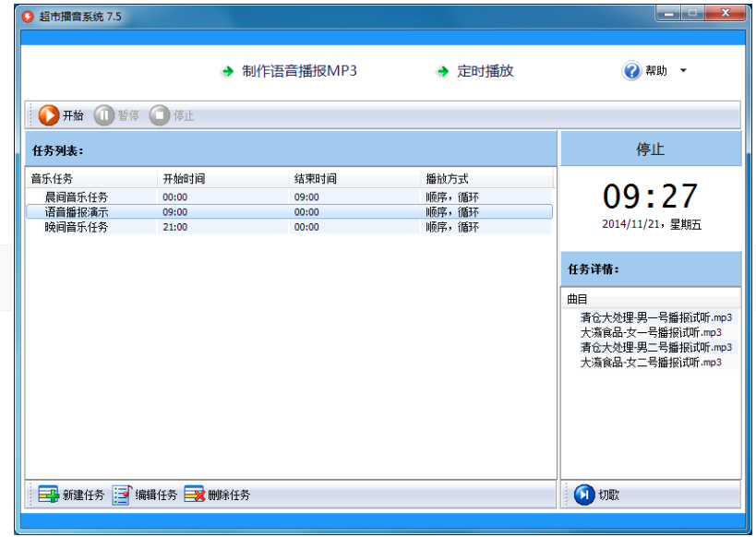Click the 帮助 question mark icon
The height and width of the screenshot is (537, 756).
click(630, 70)
